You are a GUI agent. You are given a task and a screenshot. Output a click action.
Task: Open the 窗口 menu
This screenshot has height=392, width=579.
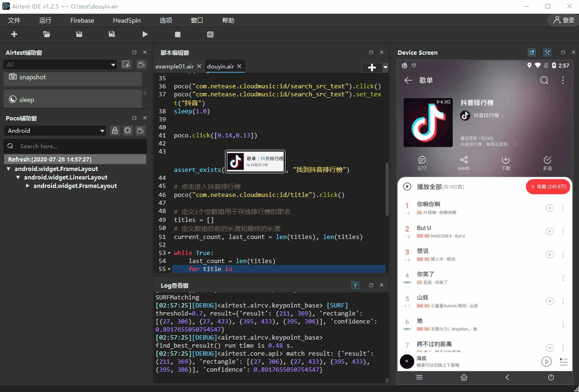[197, 20]
